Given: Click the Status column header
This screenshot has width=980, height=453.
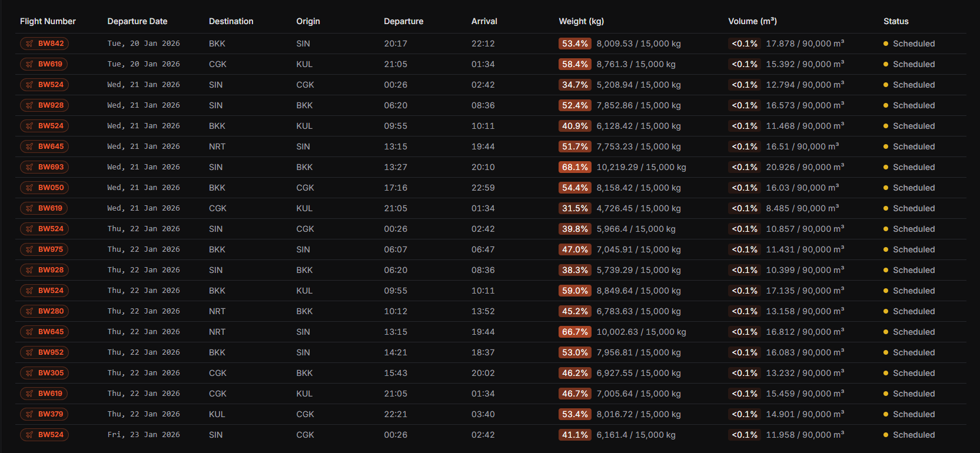Looking at the screenshot, I should [x=896, y=21].
